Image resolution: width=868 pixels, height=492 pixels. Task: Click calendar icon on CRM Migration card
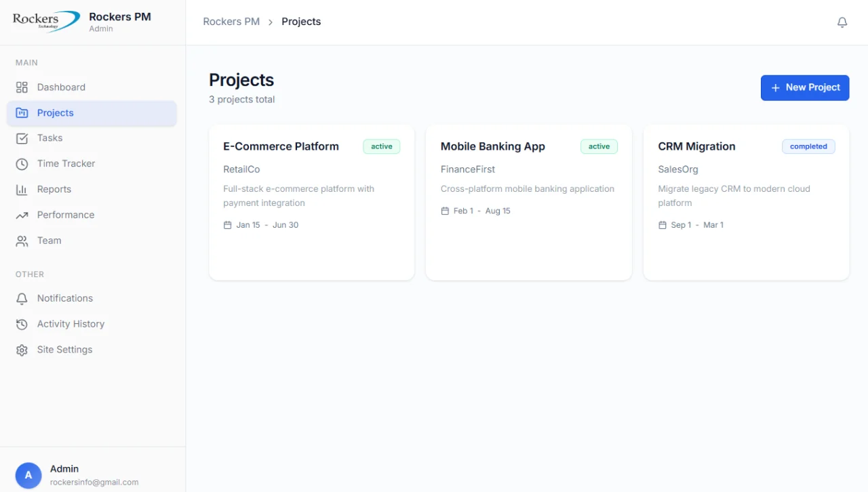[x=663, y=225]
